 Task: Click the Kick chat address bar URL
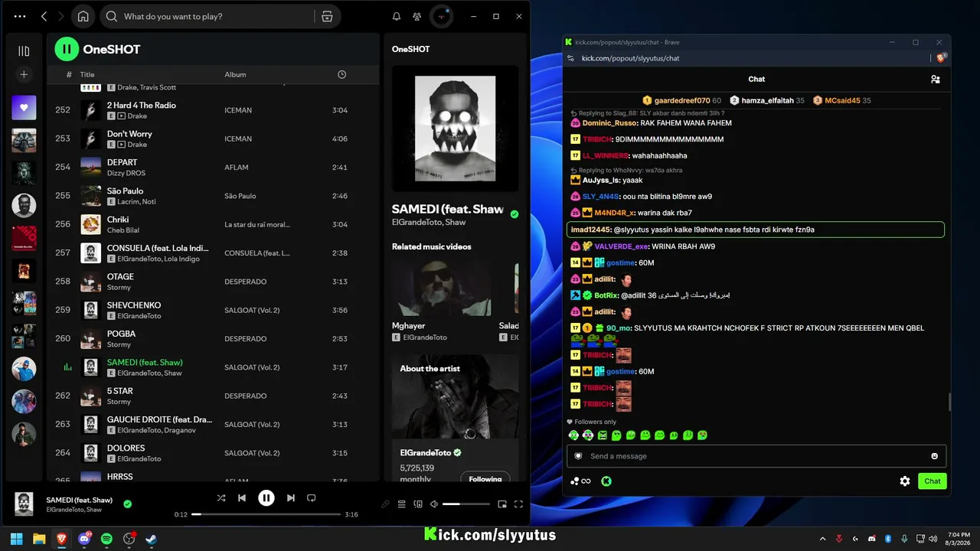coord(630,58)
